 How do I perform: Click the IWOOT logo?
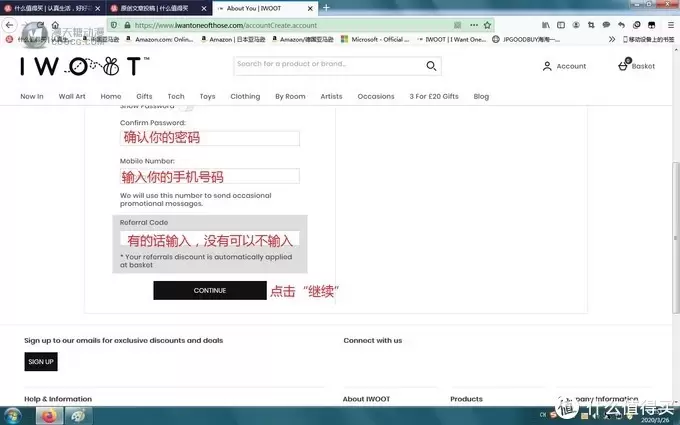pos(85,66)
